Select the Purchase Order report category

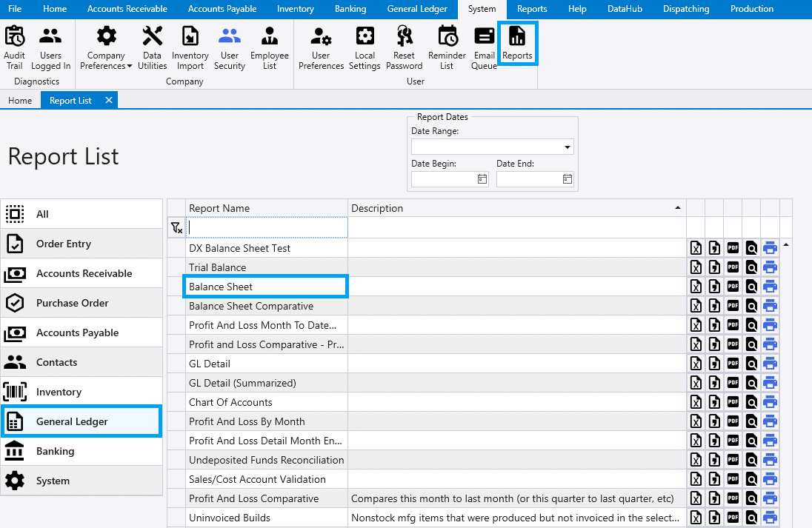point(81,303)
